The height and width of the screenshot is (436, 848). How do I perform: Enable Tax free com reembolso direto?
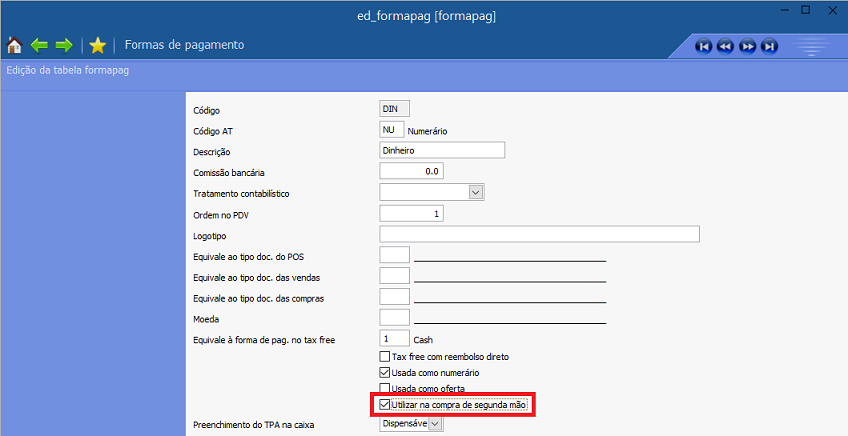[x=385, y=357]
